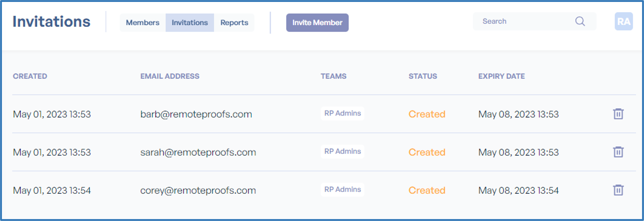Click RP Admins tag in barb's row
Viewport: 644px width, 221px height.
(x=343, y=113)
